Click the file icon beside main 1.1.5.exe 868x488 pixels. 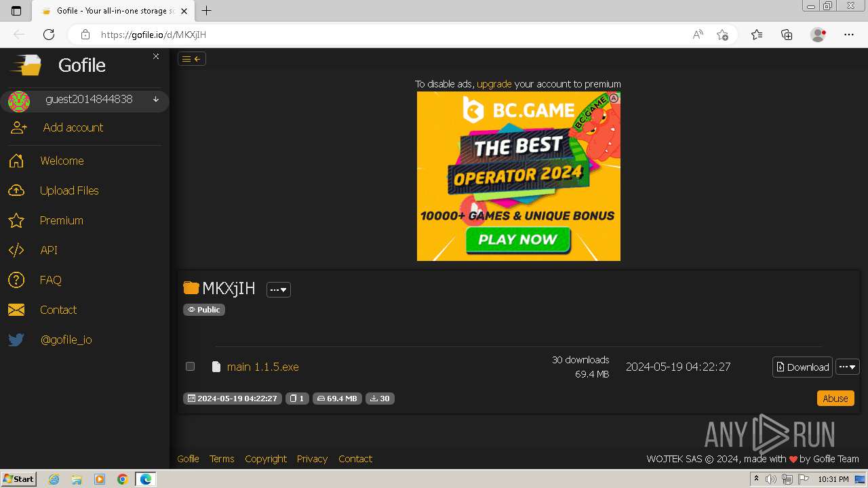[x=216, y=367]
